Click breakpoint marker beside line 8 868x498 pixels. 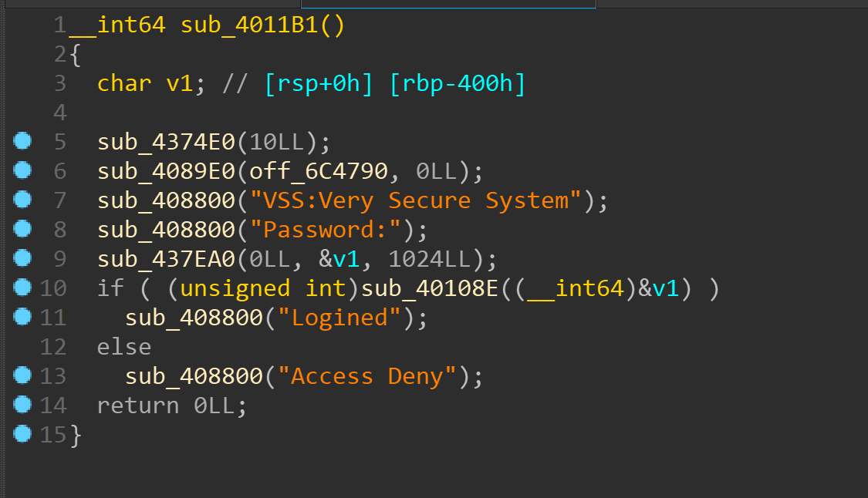pos(22,229)
